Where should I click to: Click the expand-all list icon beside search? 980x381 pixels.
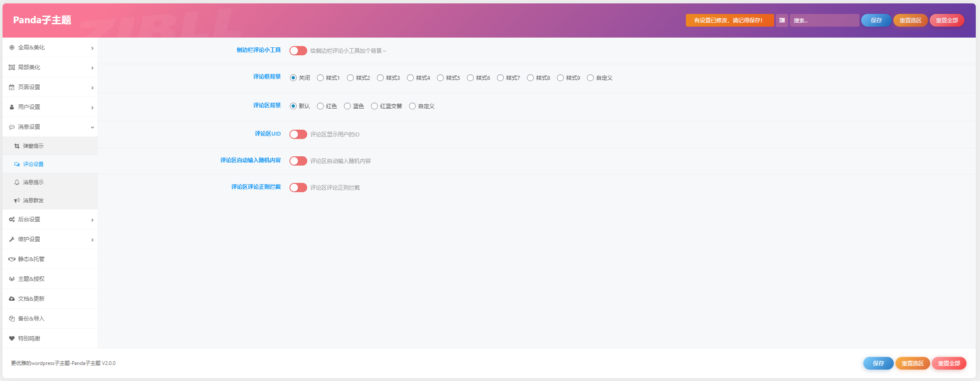(x=782, y=20)
